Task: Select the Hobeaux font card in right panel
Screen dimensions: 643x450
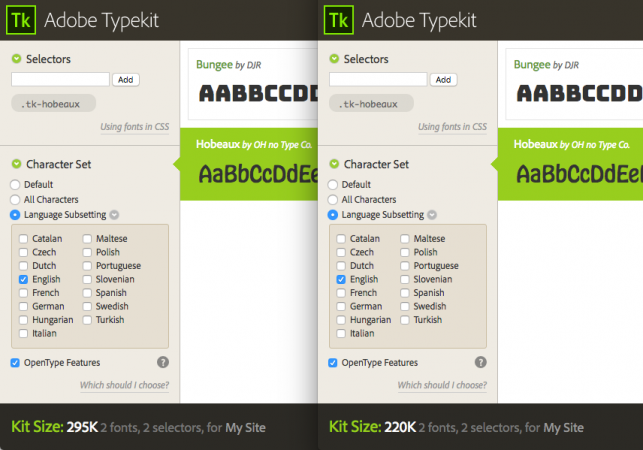Action: 570,164
